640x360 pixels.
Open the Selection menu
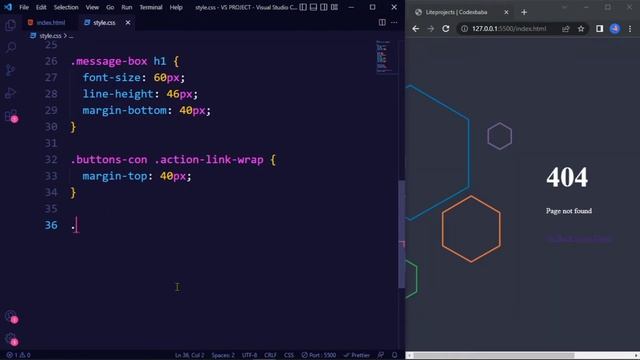[66, 7]
